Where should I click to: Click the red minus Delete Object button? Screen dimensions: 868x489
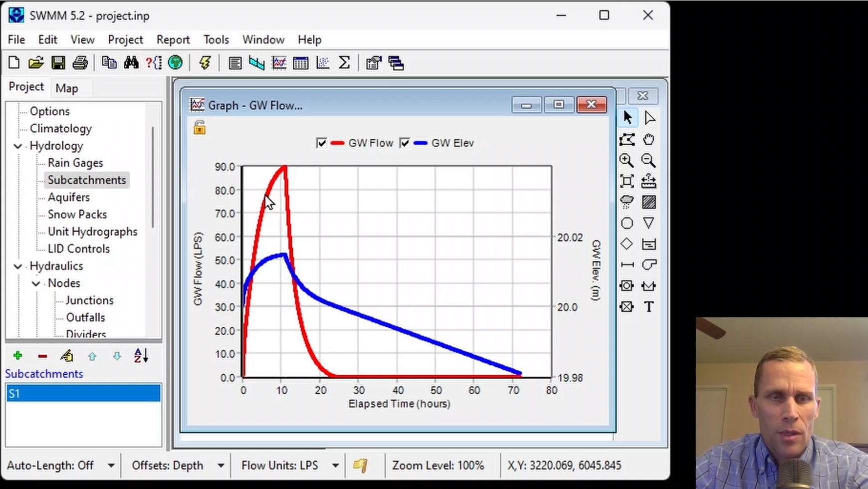point(42,356)
